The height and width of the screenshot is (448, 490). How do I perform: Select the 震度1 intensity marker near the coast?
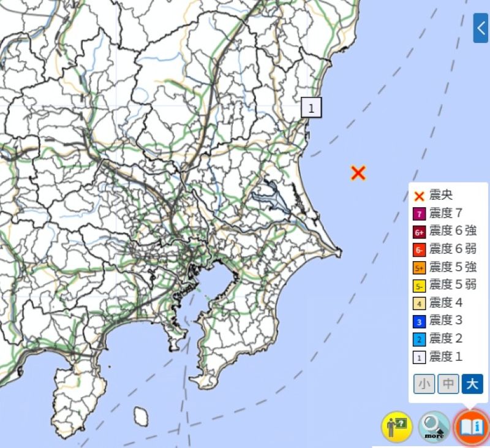312,107
